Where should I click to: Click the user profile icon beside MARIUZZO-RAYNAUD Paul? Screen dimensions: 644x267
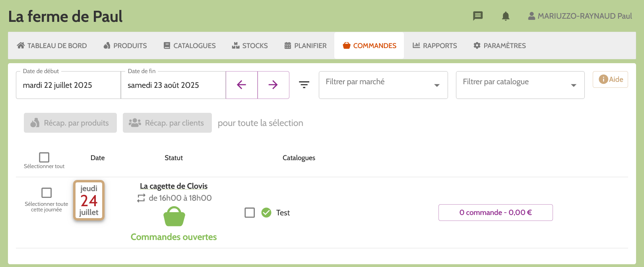(x=531, y=16)
